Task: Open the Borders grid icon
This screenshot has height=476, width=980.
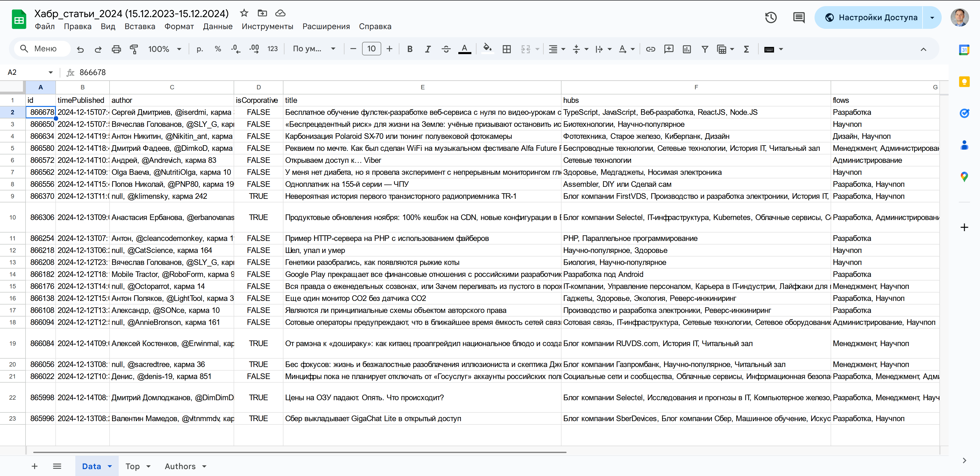Action: click(506, 49)
